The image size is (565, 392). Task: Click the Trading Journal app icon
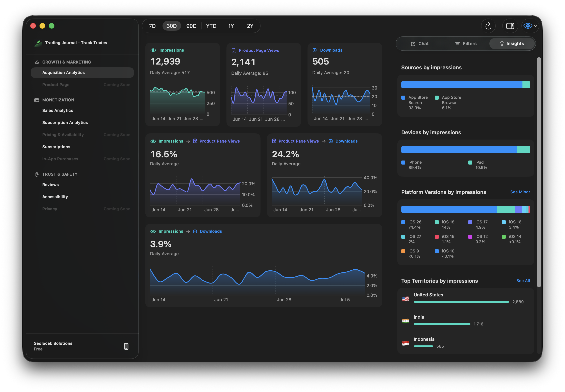point(38,43)
